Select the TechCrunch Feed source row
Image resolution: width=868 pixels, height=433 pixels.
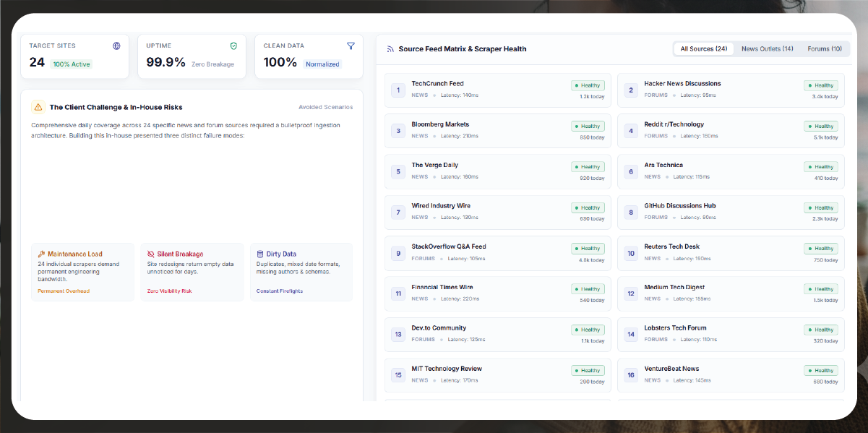click(x=498, y=90)
